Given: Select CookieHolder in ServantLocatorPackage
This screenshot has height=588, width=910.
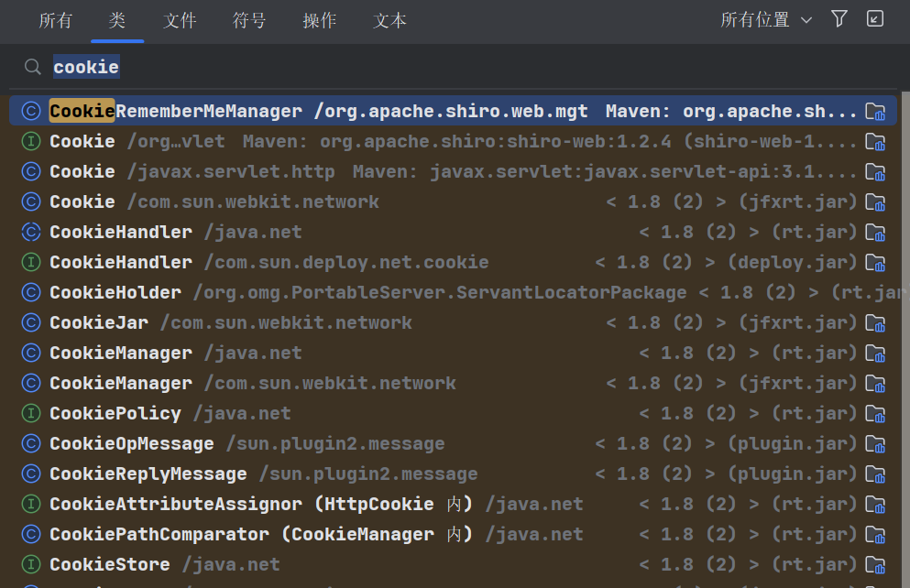Looking at the screenshot, I should (x=114, y=292).
